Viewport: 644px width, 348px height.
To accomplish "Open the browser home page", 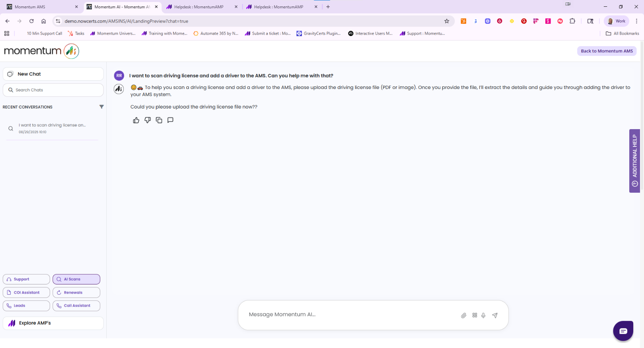I will tap(44, 21).
